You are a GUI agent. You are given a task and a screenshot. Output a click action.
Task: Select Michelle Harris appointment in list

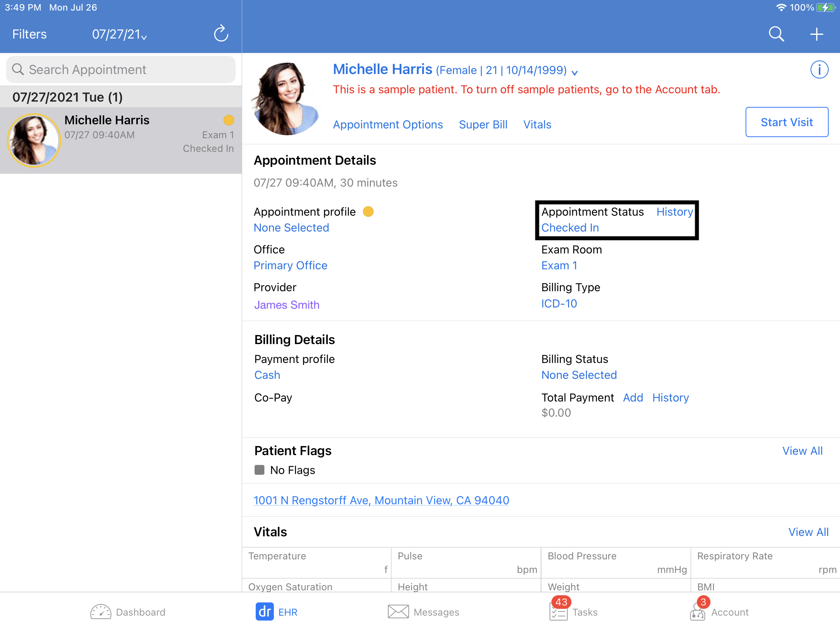pyautogui.click(x=121, y=141)
